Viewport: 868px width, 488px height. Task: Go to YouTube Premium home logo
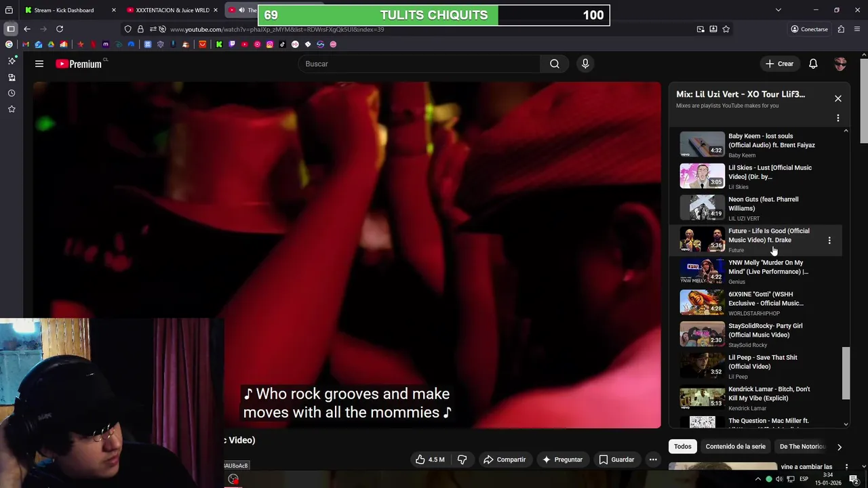tap(79, 64)
